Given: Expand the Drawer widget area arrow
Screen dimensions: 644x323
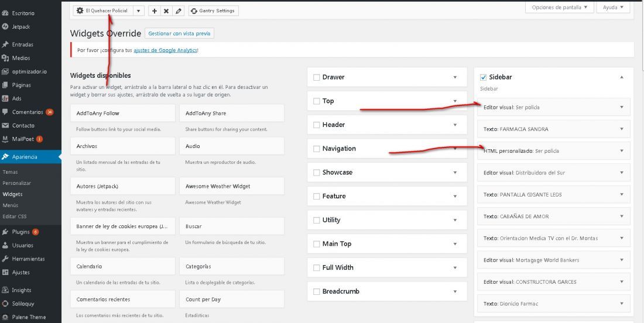Looking at the screenshot, I should pos(455,77).
